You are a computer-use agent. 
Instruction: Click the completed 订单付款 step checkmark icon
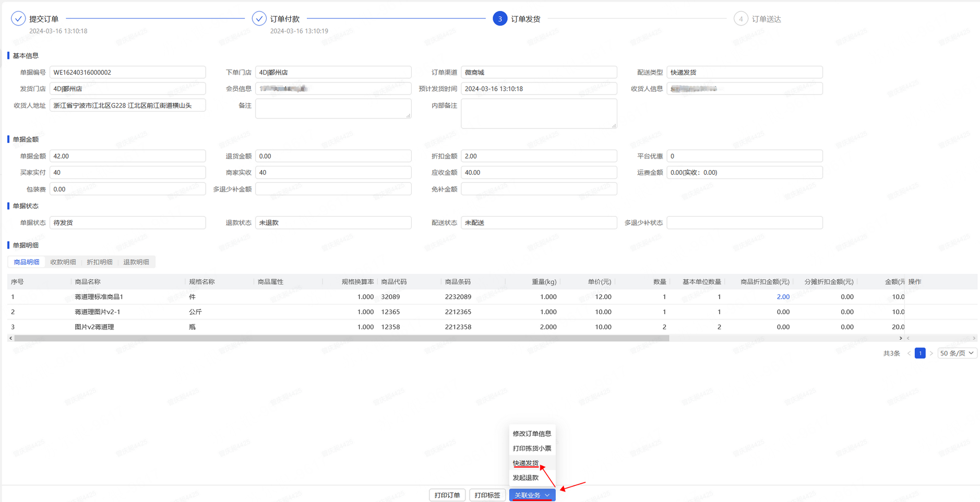(259, 19)
